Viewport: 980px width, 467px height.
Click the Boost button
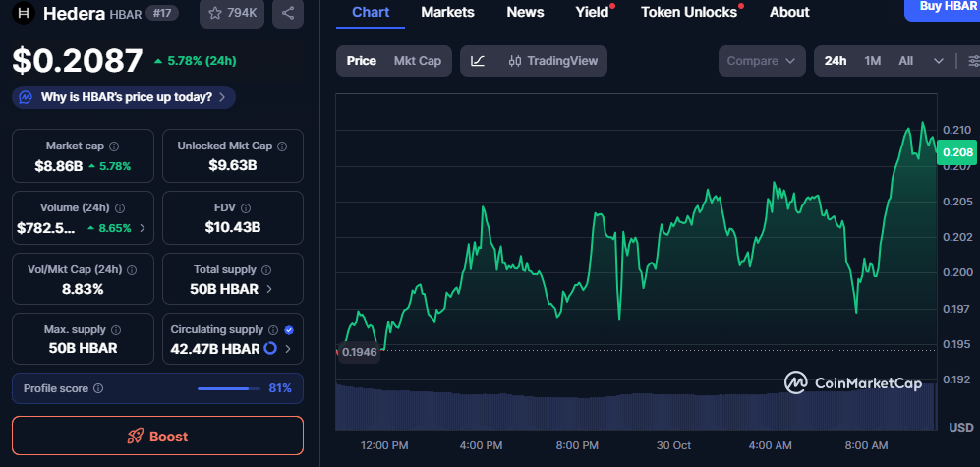pos(157,436)
